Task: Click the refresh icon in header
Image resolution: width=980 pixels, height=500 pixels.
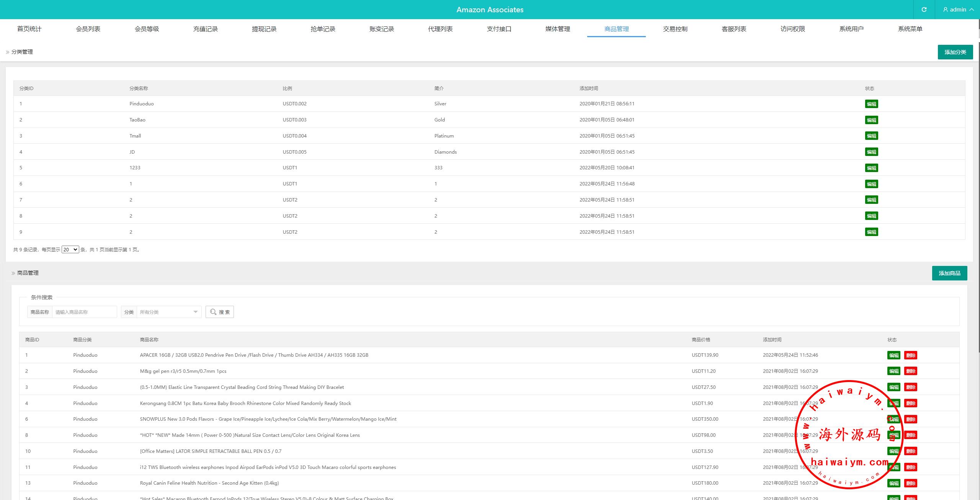Action: [924, 10]
